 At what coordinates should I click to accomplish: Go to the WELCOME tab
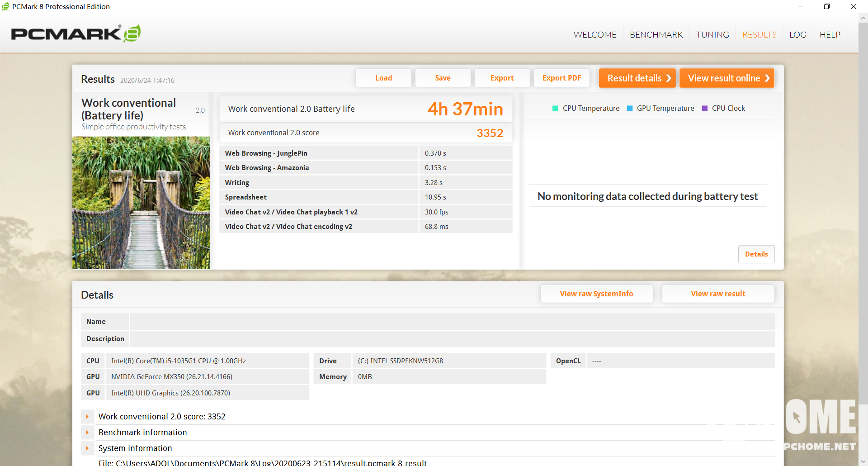click(x=594, y=35)
